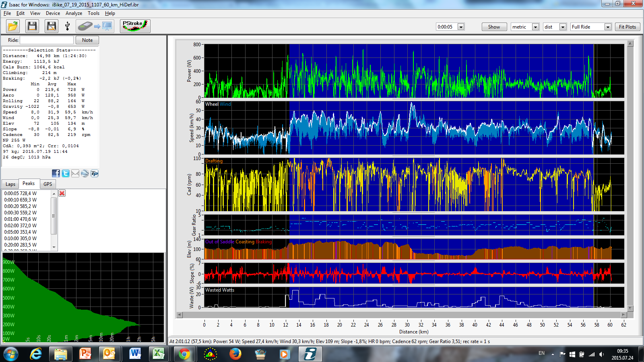
Task: Click the Coasting label in elevation plot
Action: [245, 242]
